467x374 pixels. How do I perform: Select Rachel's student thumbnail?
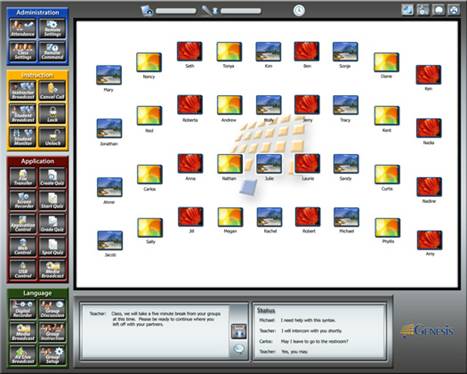[x=269, y=217]
